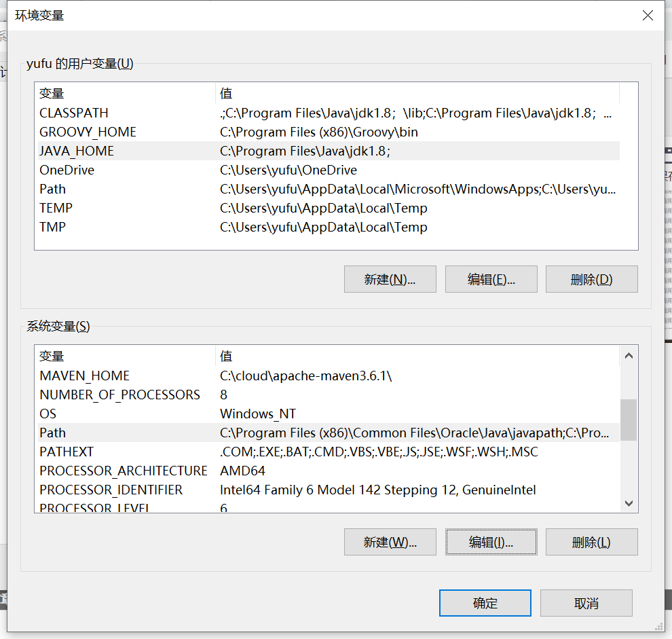This screenshot has width=672, height=639.
Task: Cancel the dialog with 取消
Action: pos(586,603)
